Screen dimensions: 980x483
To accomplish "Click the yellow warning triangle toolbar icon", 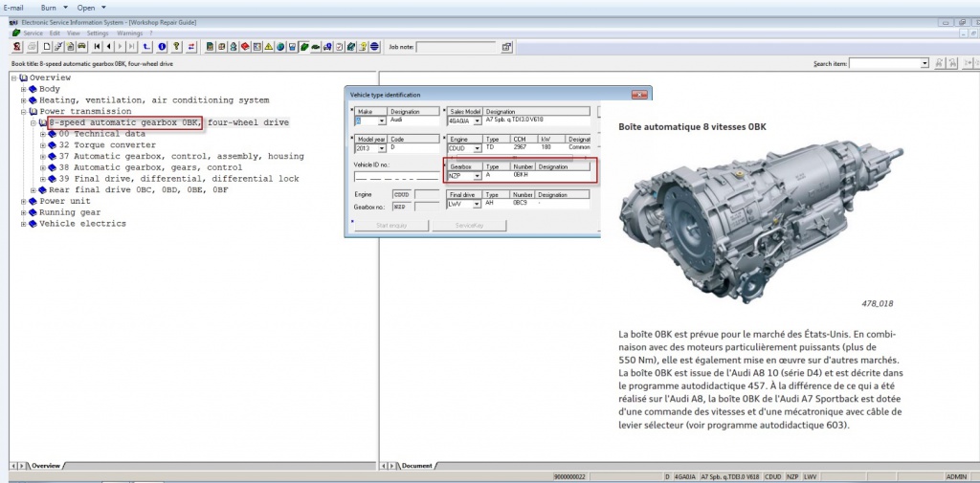I will [x=269, y=46].
